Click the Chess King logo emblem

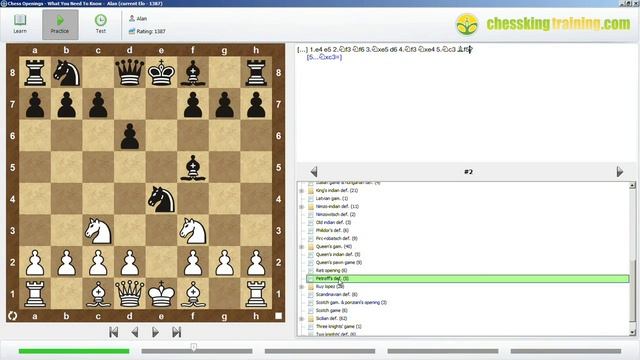pyautogui.click(x=467, y=25)
